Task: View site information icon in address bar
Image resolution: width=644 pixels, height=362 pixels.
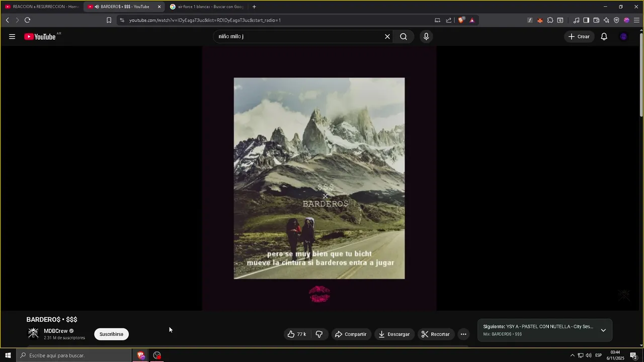Action: pyautogui.click(x=122, y=20)
